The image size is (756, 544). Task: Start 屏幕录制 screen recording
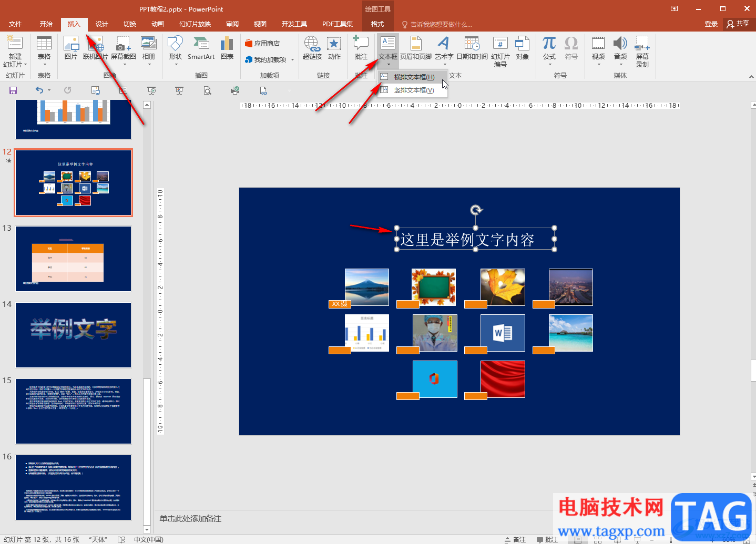[x=642, y=52]
